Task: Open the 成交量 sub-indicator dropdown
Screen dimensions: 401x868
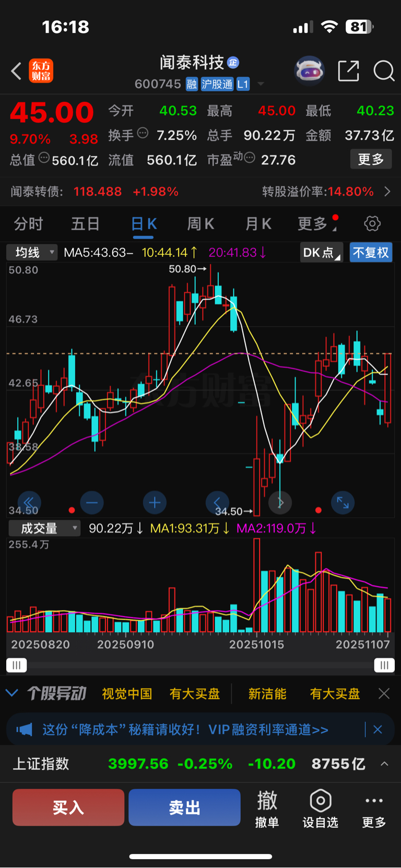Action: (44, 528)
